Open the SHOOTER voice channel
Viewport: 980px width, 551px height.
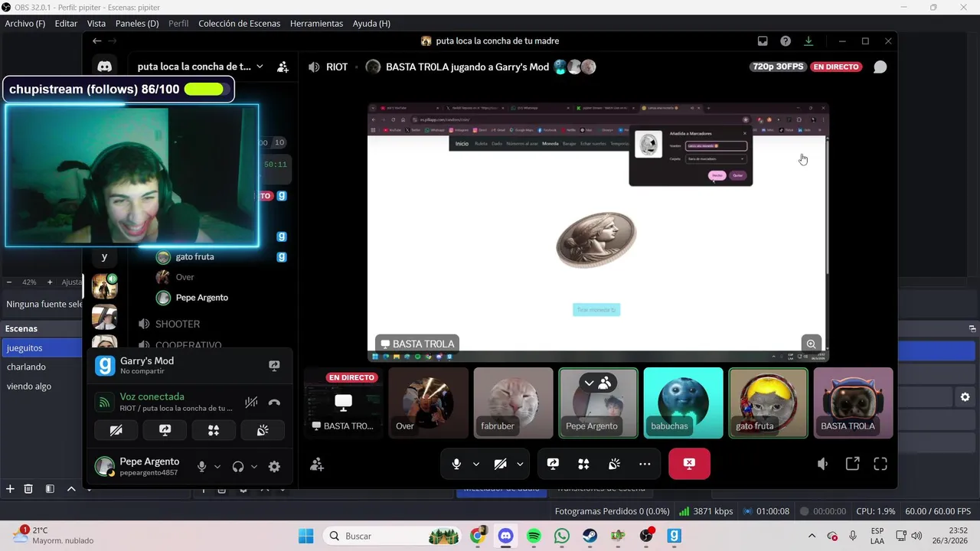[178, 324]
